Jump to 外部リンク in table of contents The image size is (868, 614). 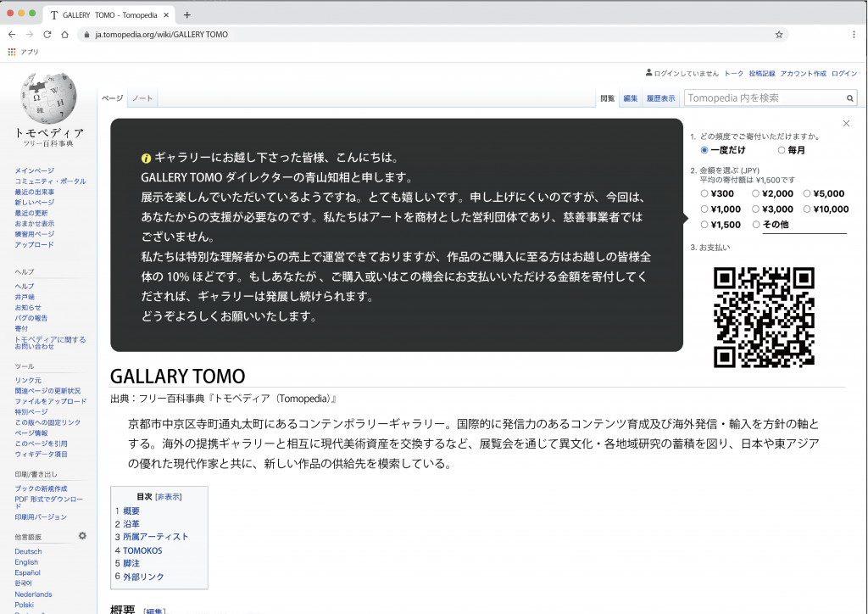pyautogui.click(x=143, y=577)
